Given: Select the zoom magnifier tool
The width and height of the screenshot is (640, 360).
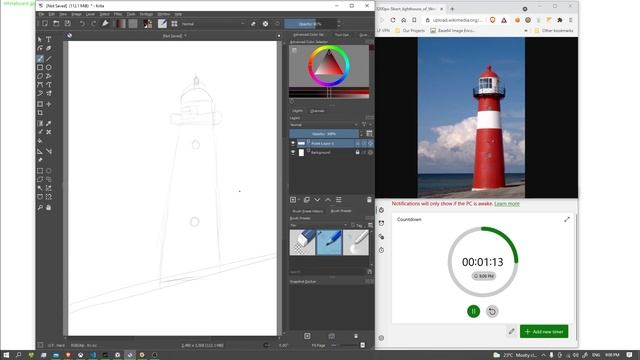Looking at the screenshot, I should (x=40, y=207).
